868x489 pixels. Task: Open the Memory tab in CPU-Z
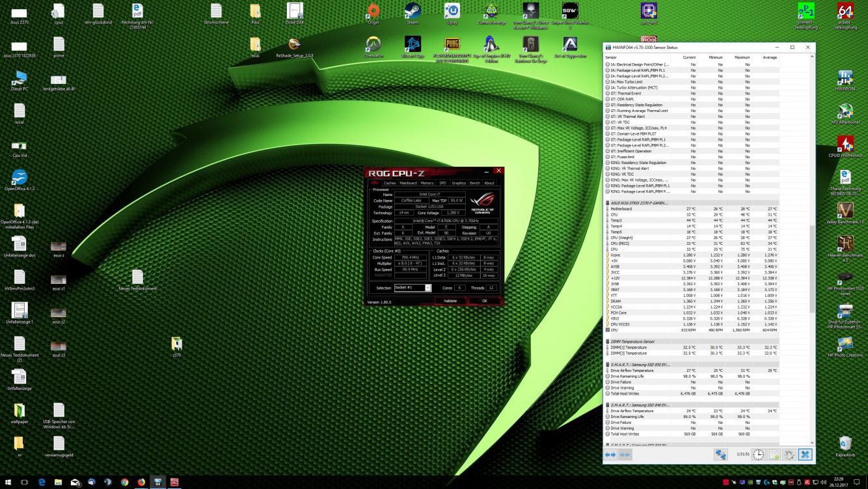pyautogui.click(x=427, y=183)
